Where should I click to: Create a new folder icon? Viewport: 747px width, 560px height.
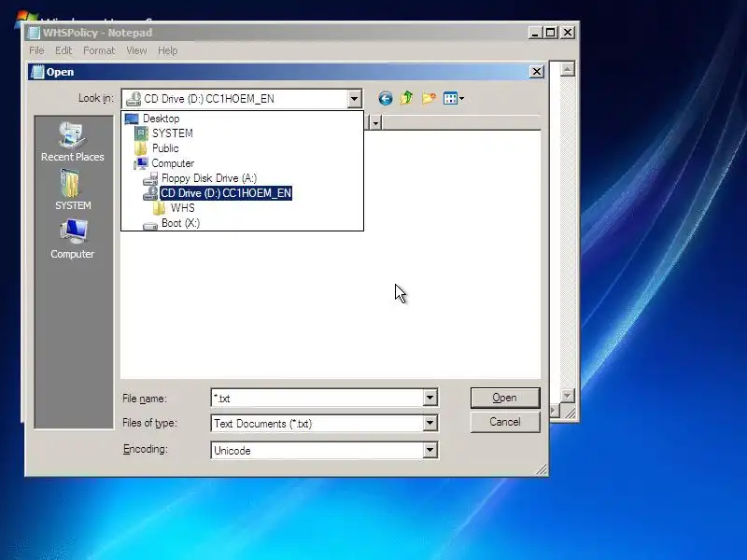[429, 99]
